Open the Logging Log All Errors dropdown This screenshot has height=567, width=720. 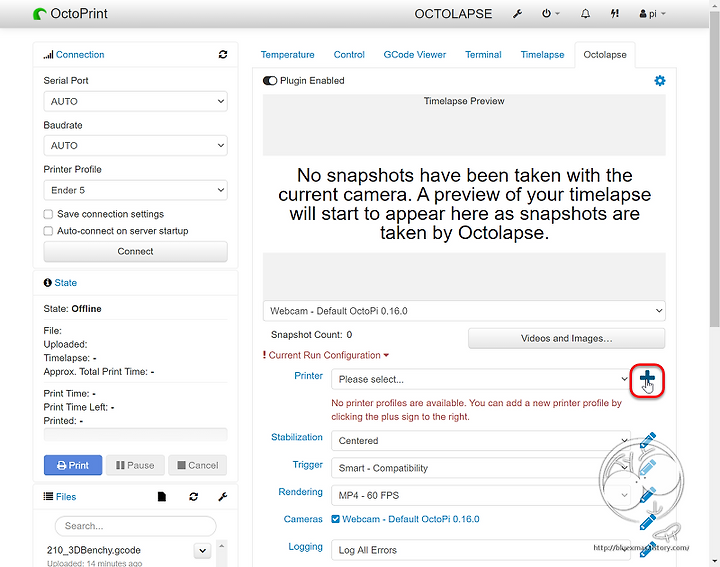click(x=481, y=550)
